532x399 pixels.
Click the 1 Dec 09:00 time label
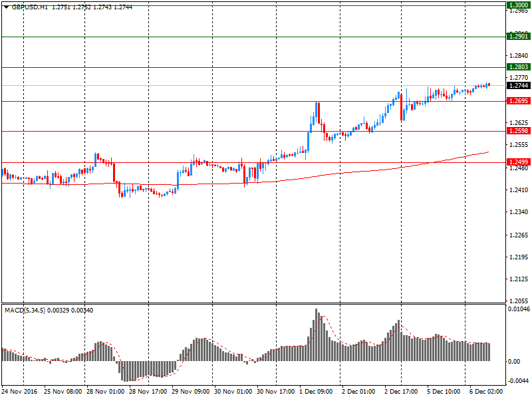pos(316,392)
